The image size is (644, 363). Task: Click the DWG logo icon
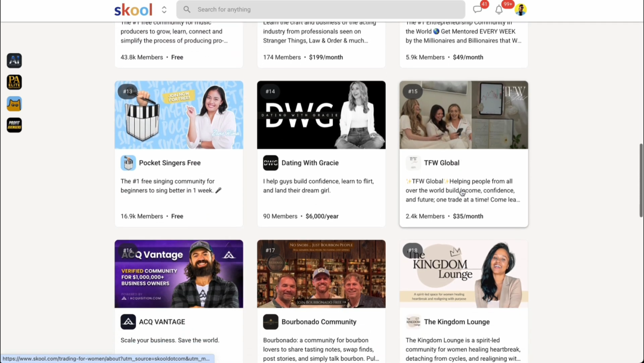click(271, 163)
